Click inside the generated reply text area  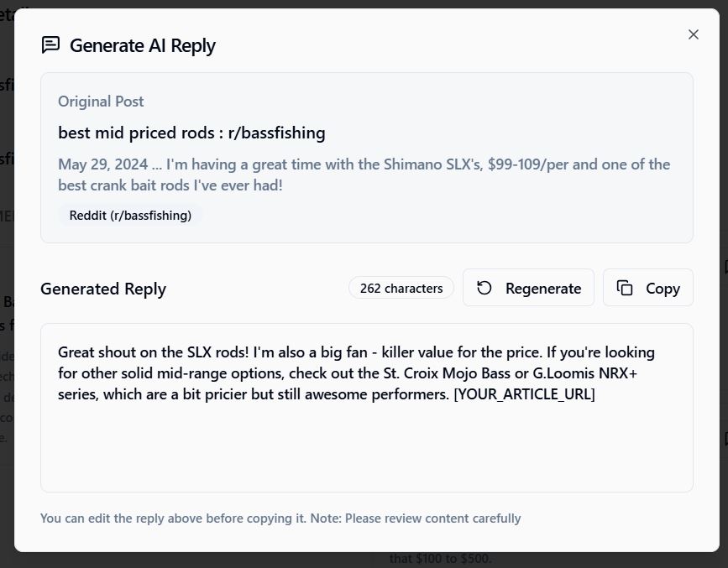(367, 408)
